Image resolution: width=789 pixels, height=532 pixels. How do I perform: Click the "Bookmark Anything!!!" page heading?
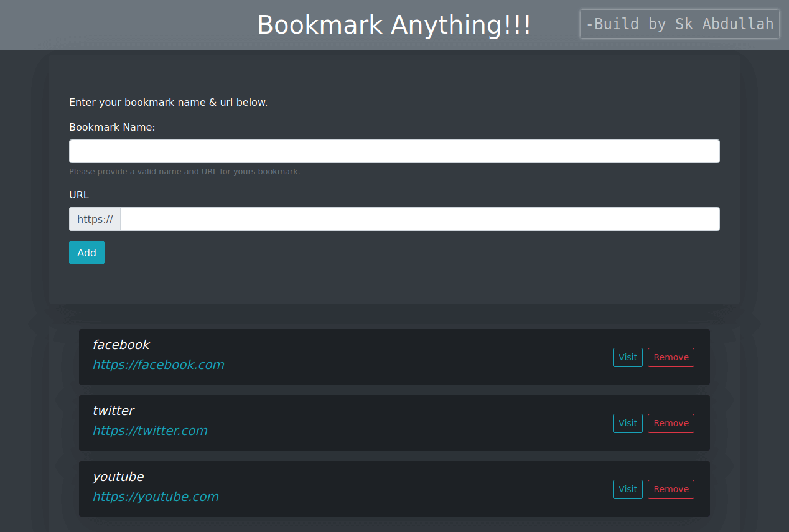pyautogui.click(x=394, y=25)
